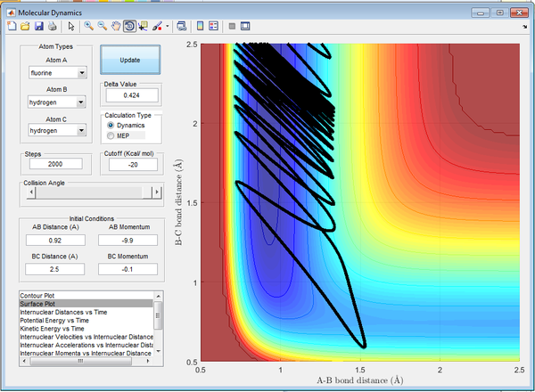Select the Zoom In magnifier tool
Screen dimensions: 535x392
89,27
